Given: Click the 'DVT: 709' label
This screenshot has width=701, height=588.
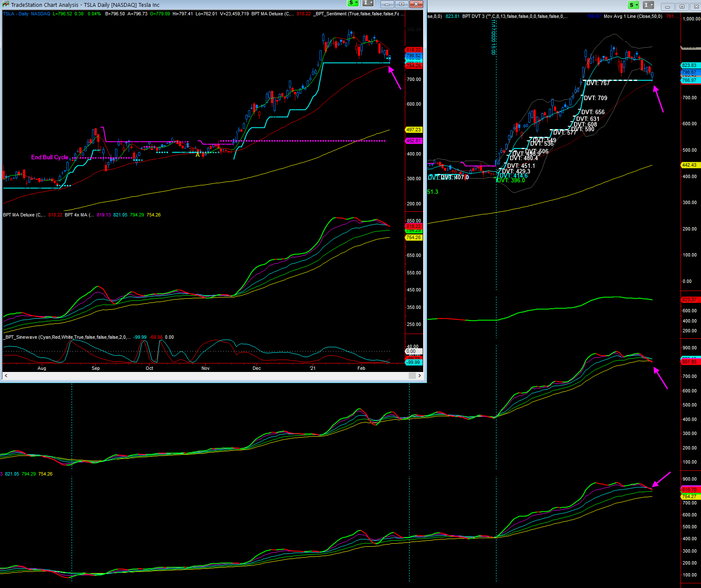Looking at the screenshot, I should tap(595, 98).
